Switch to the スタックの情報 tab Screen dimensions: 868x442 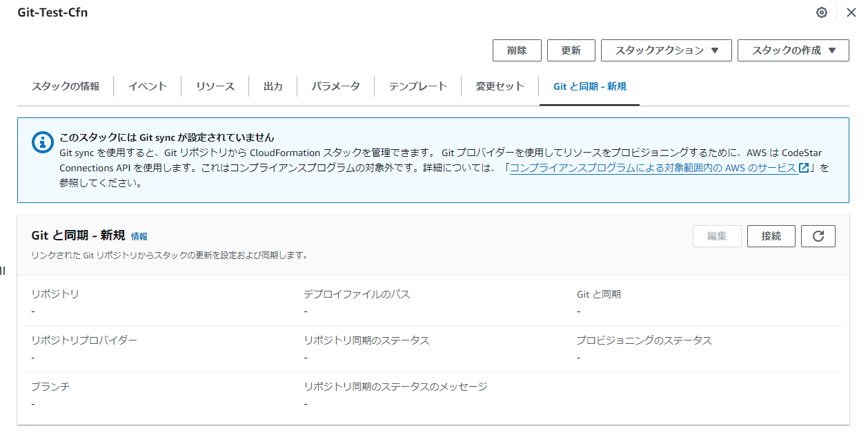[x=66, y=86]
